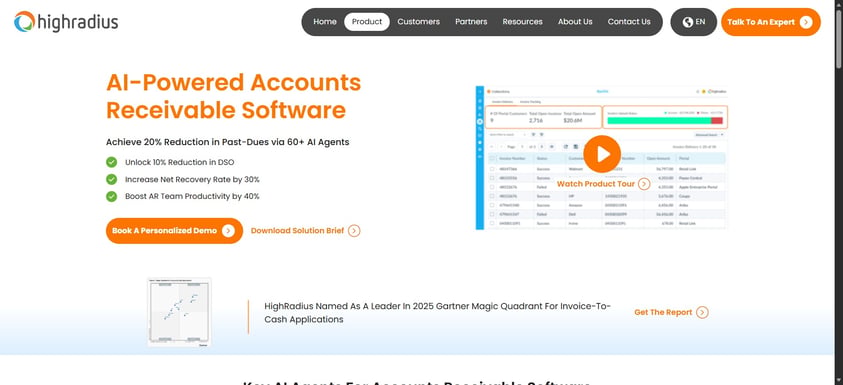Click the arrow icon in Talk To An Expert
The image size is (843, 385).
pyautogui.click(x=805, y=22)
